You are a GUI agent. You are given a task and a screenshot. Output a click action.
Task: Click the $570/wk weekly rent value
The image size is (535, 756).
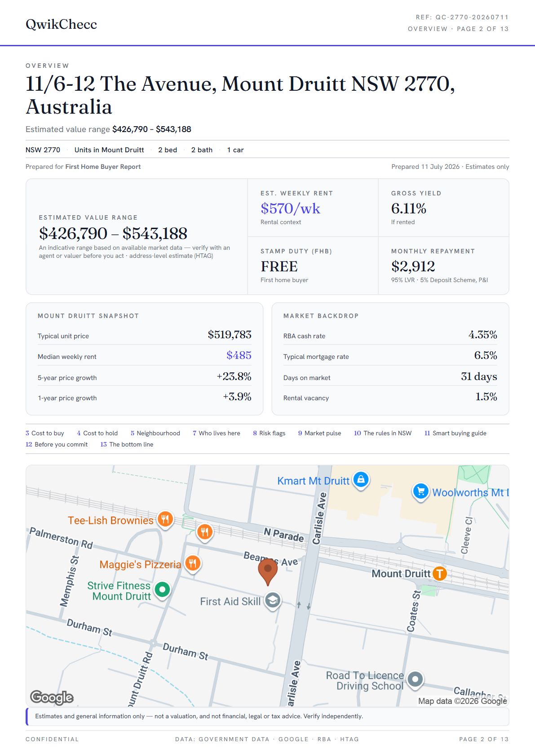point(290,208)
